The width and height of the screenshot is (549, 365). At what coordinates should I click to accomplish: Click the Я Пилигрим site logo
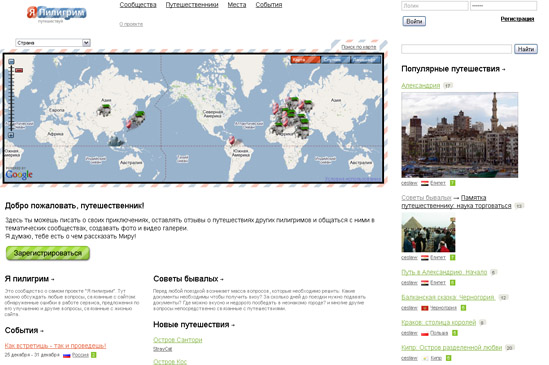click(x=57, y=13)
